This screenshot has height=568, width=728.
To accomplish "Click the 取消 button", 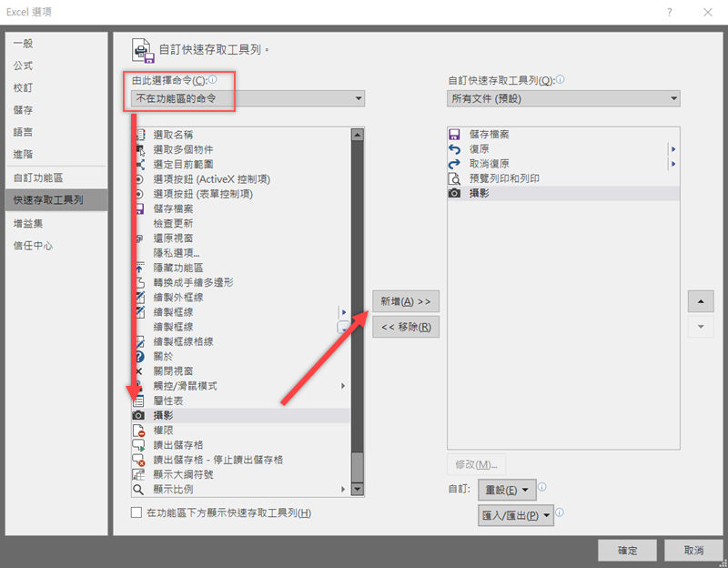I will [x=693, y=551].
